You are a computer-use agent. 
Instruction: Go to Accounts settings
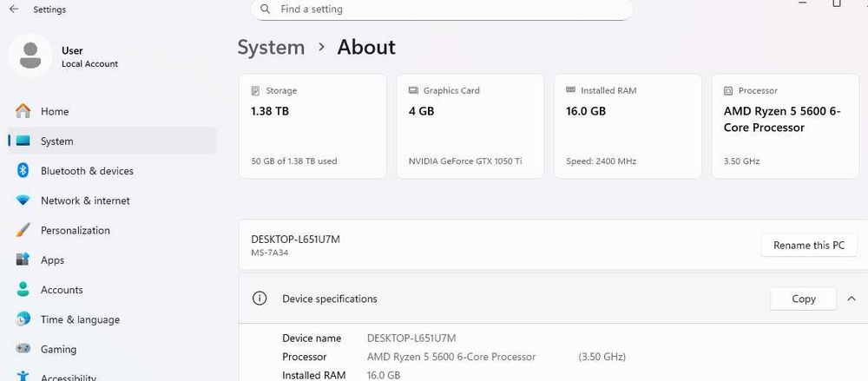(112, 290)
